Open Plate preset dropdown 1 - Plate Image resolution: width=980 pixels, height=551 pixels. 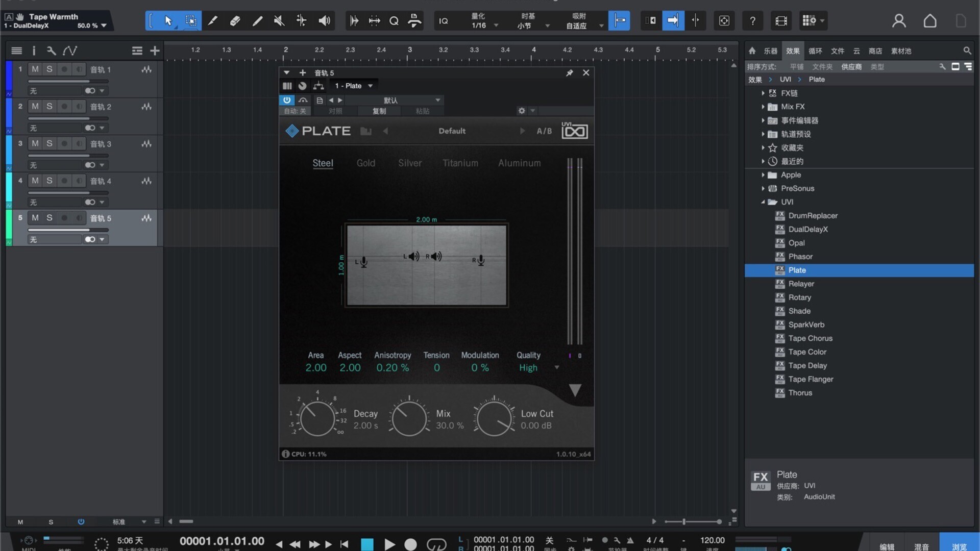click(353, 86)
